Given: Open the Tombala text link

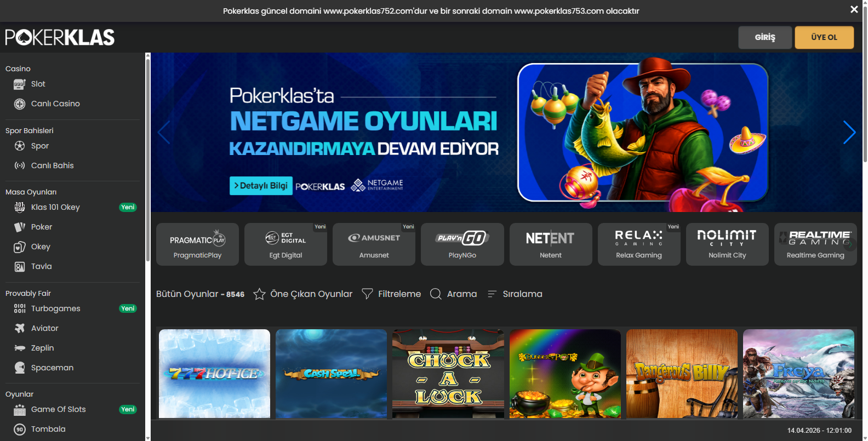Looking at the screenshot, I should point(48,429).
